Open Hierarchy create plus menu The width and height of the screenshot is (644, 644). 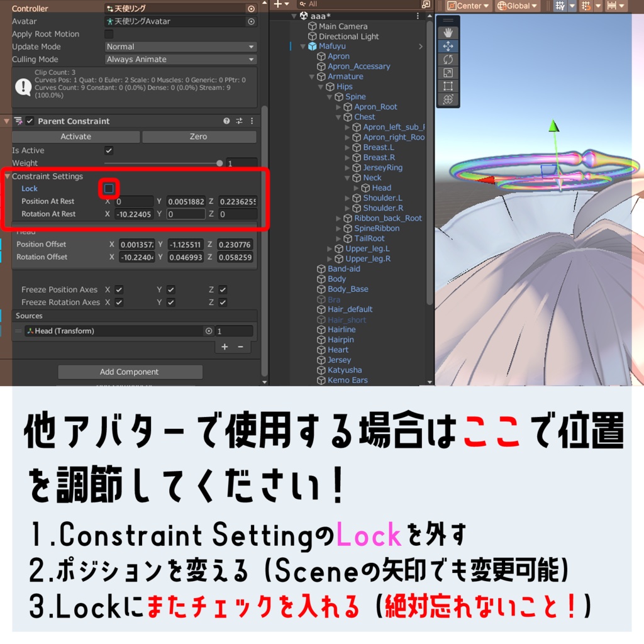[x=281, y=4]
